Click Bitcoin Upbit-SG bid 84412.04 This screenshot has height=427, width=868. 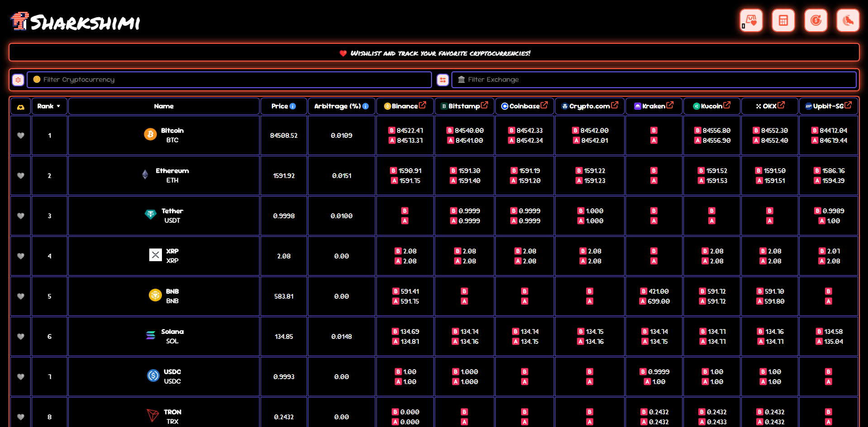point(833,131)
